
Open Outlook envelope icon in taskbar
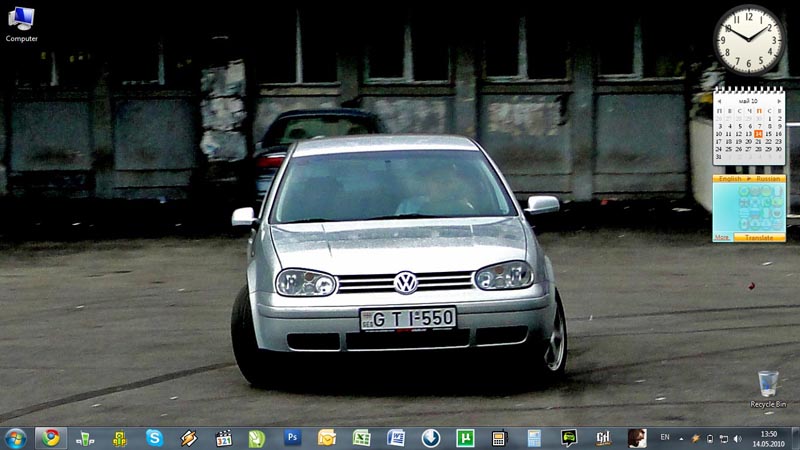tap(327, 438)
